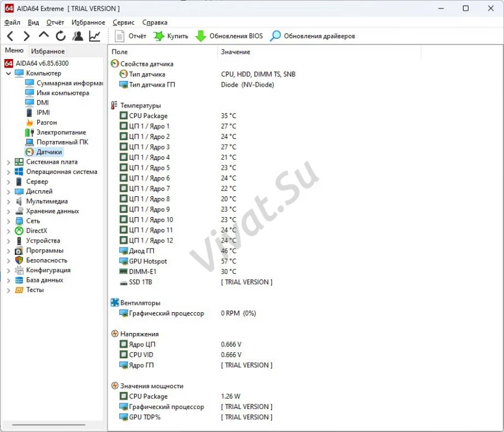Go up one level with the up arrow
The width and height of the screenshot is (504, 432).
pyautogui.click(x=43, y=36)
